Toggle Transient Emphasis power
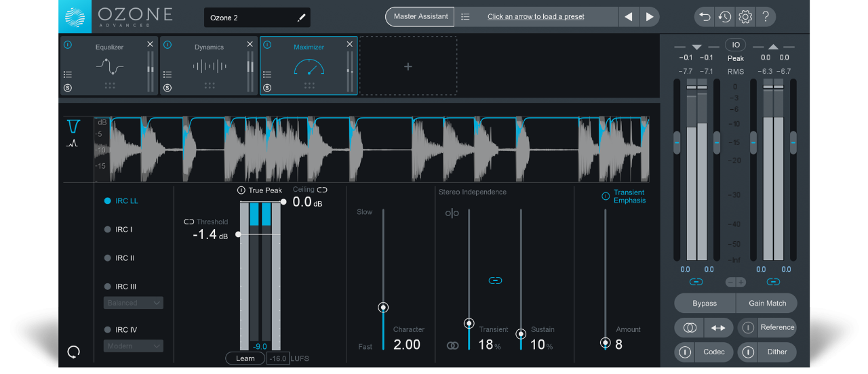This screenshot has height=374, width=868. (x=606, y=196)
